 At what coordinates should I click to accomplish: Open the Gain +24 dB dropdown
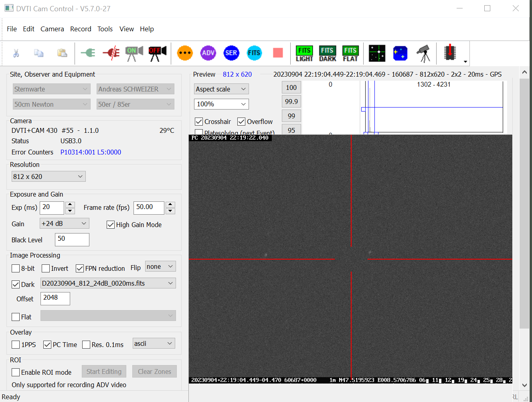tap(64, 223)
